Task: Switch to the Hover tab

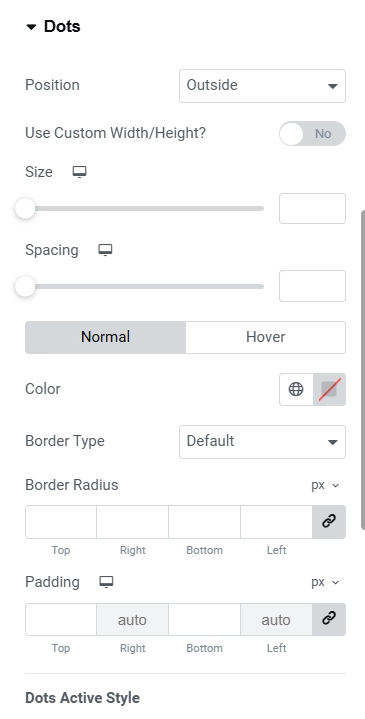Action: (x=265, y=337)
